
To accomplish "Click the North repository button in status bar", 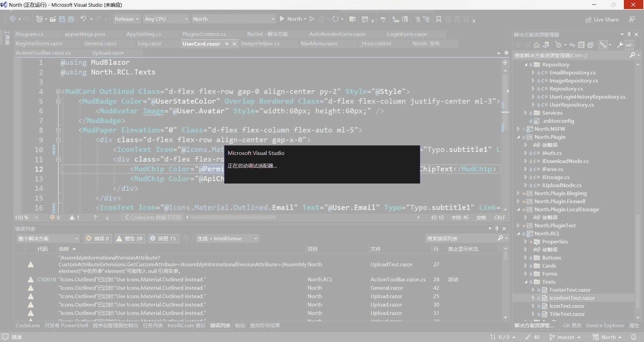I will pyautogui.click(x=607, y=337).
